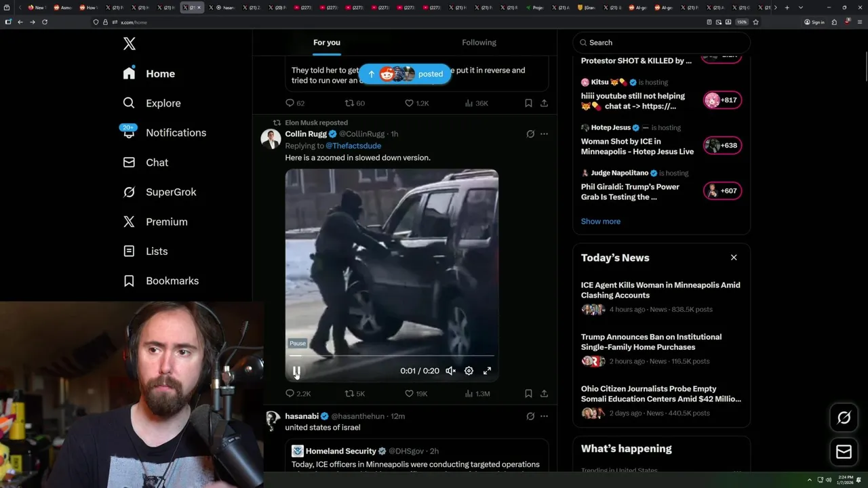This screenshot has width=868, height=488.
Task: View the top post analytics (36K)
Action: click(x=476, y=103)
